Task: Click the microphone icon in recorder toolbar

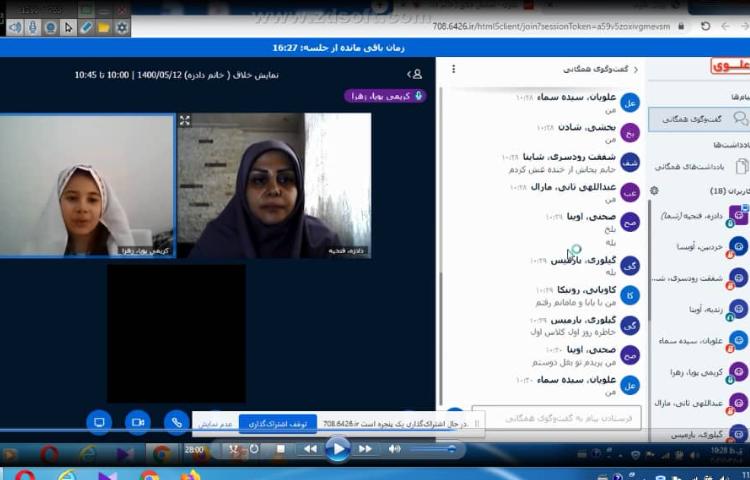Action: pyautogui.click(x=33, y=27)
